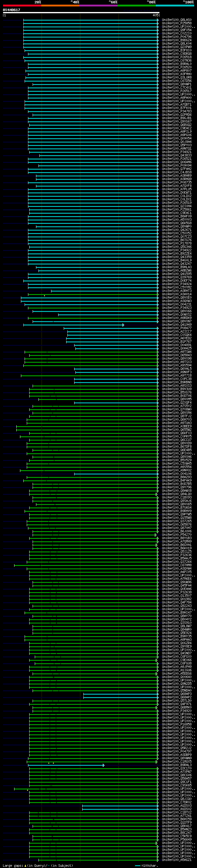The height and width of the screenshot is (868, 197).
Task: Select hit label UniRef100_A7PLU5
Action: pos(177,189)
